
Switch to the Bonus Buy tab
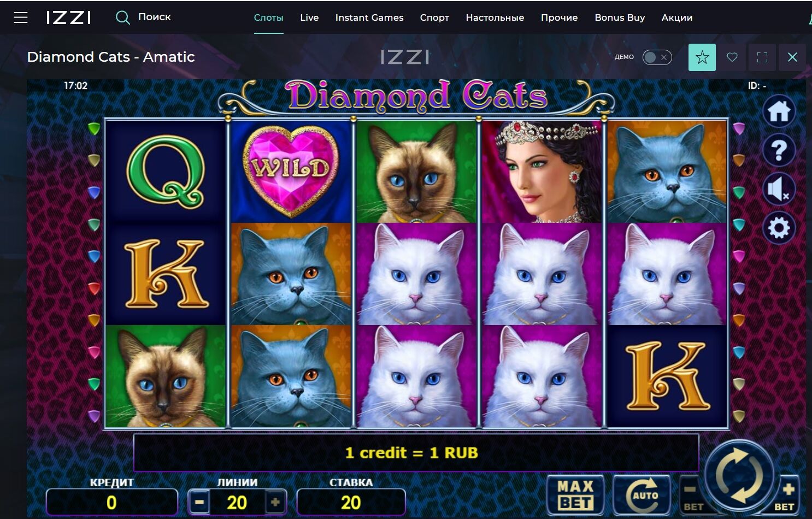620,17
